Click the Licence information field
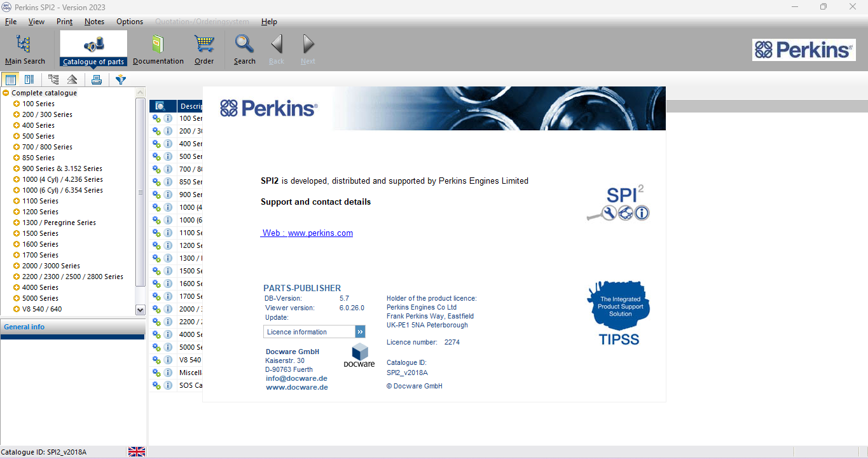 pos(309,332)
